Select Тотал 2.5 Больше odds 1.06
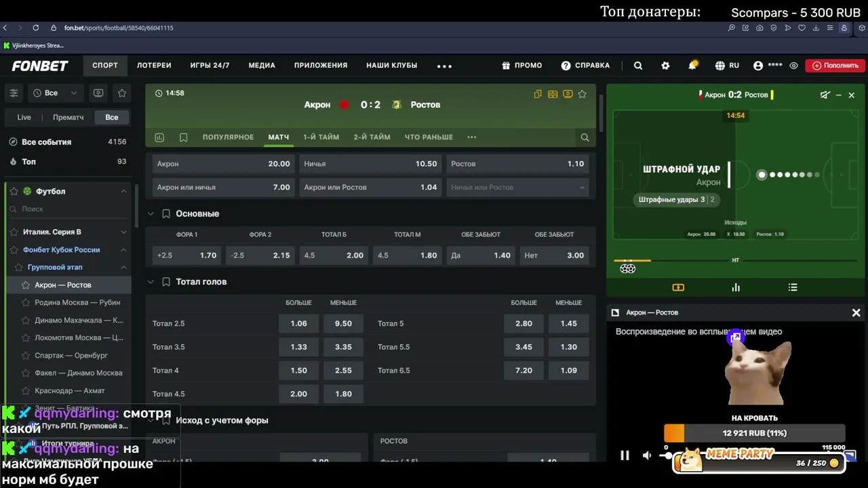The height and width of the screenshot is (488, 868). [x=298, y=324]
